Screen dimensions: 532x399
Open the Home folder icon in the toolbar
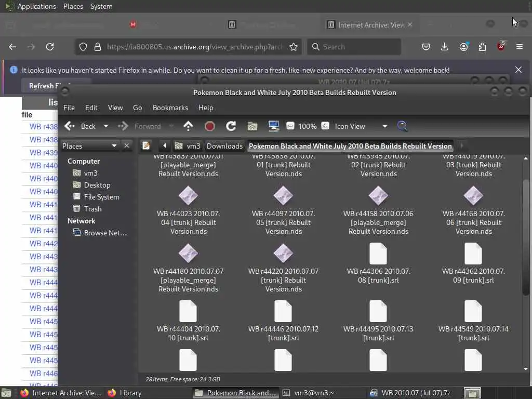pyautogui.click(x=252, y=126)
